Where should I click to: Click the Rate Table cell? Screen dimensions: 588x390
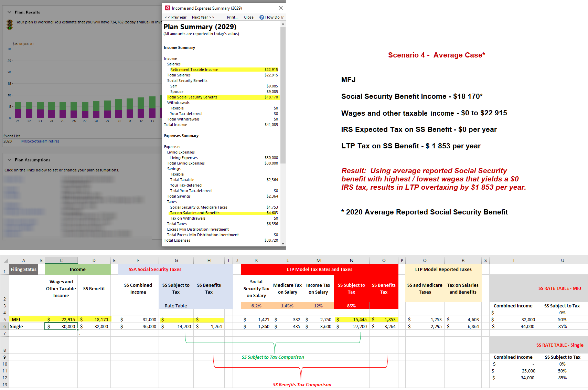(176, 306)
